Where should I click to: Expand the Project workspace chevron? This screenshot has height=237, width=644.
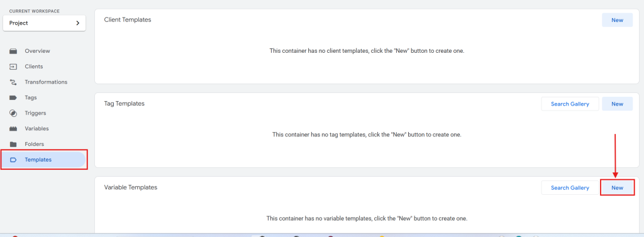(x=77, y=23)
